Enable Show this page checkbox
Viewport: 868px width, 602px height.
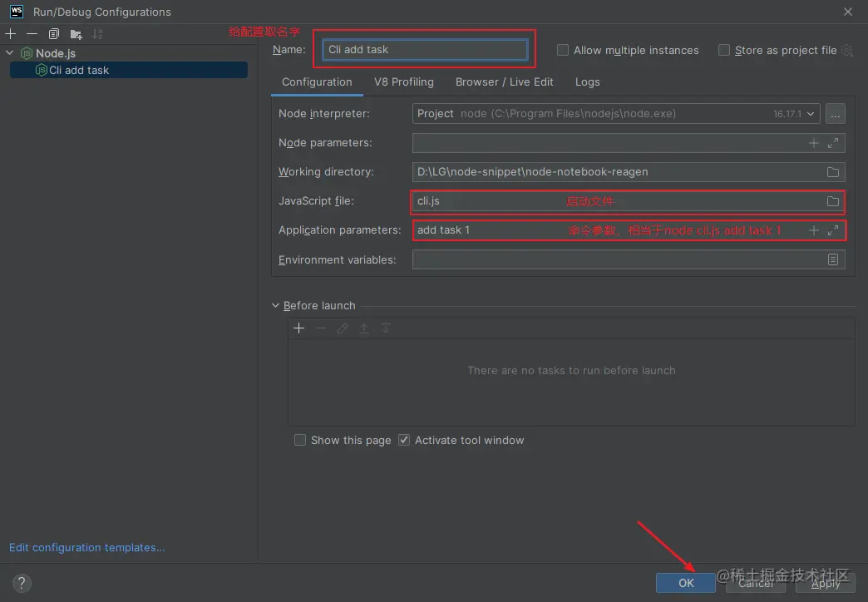point(299,441)
